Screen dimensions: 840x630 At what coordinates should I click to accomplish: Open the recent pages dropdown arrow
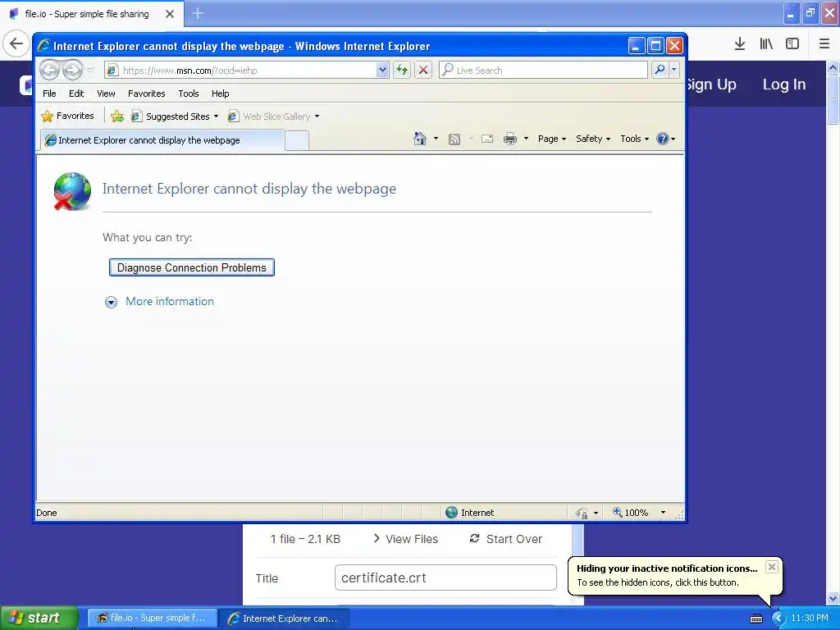pyautogui.click(x=90, y=71)
